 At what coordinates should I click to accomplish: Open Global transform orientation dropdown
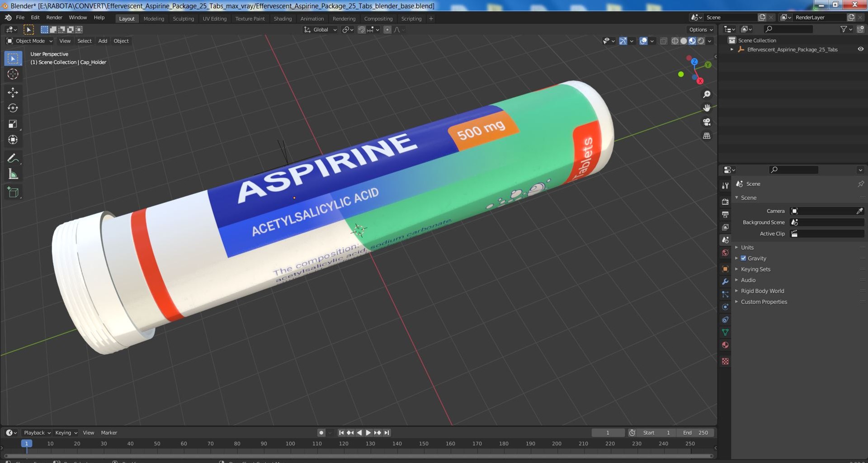[320, 30]
